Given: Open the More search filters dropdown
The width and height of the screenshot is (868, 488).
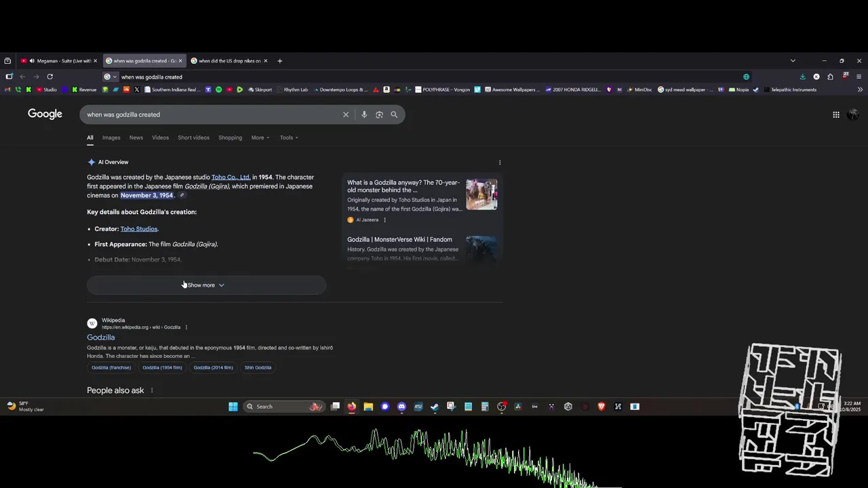Looking at the screenshot, I should click(x=260, y=138).
